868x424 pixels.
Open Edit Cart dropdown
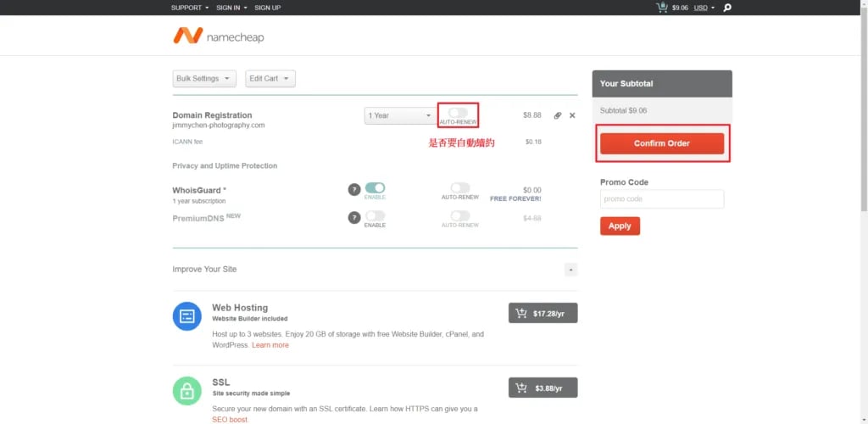point(270,79)
